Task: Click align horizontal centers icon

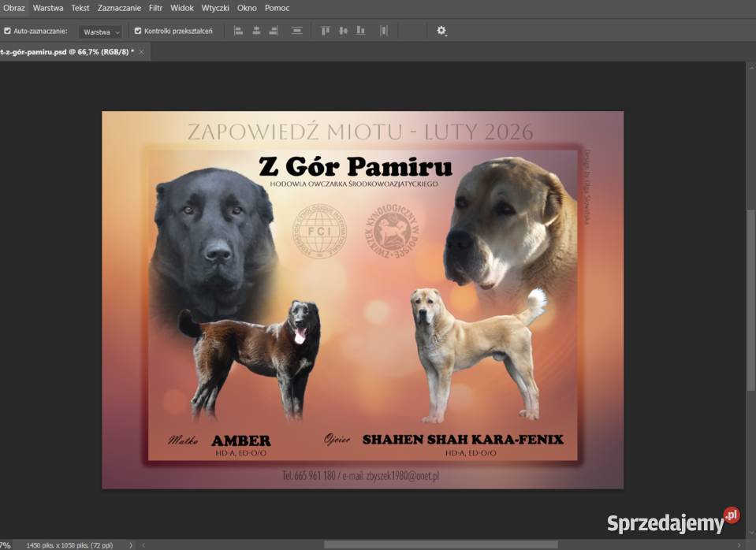Action: pyautogui.click(x=256, y=31)
